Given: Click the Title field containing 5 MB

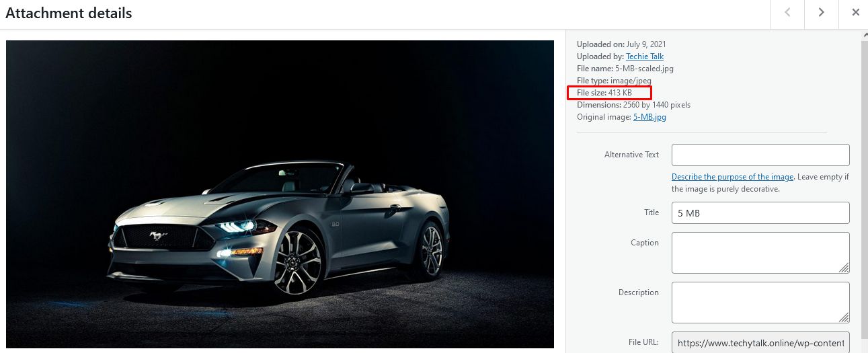Looking at the screenshot, I should click(x=760, y=213).
